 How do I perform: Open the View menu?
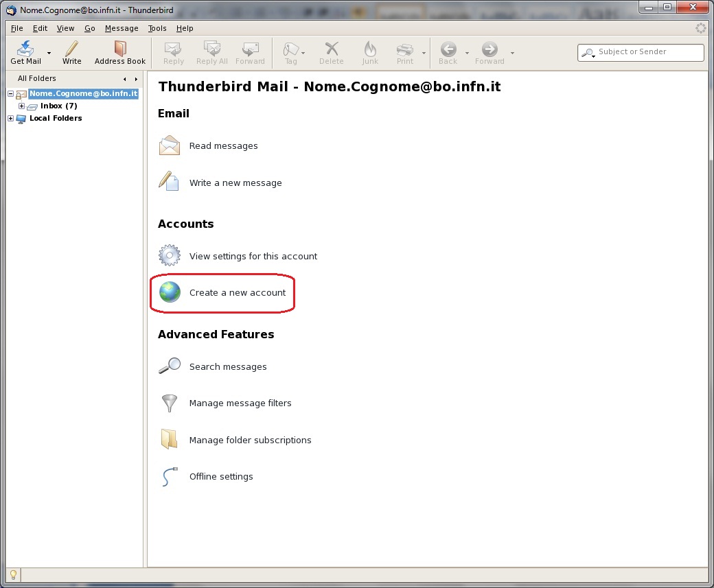(x=66, y=28)
